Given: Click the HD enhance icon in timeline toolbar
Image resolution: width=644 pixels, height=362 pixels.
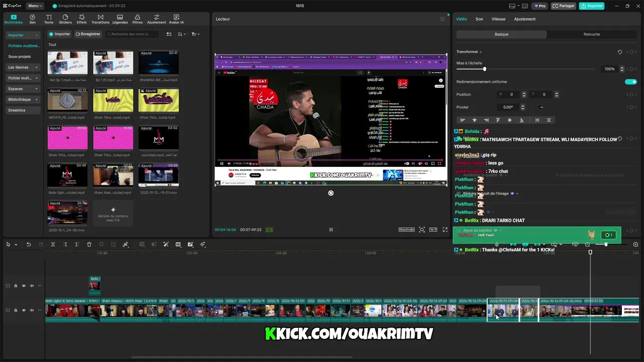Looking at the screenshot, I should [x=178, y=244].
